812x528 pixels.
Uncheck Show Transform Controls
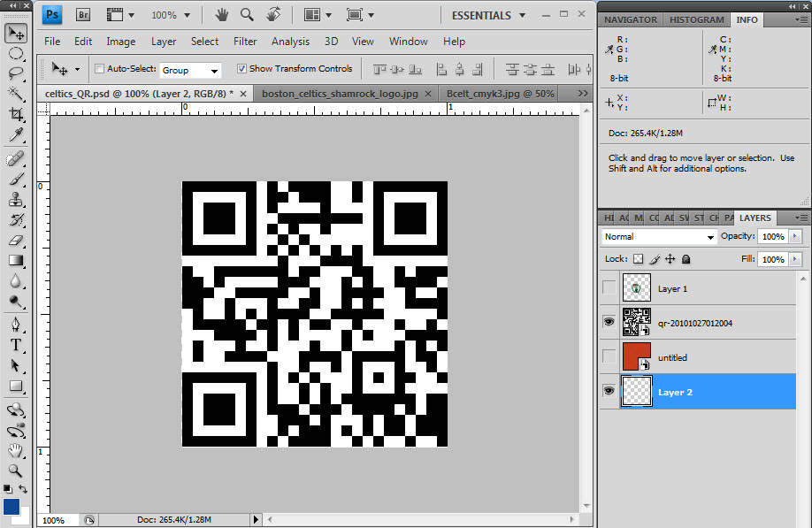coord(241,68)
